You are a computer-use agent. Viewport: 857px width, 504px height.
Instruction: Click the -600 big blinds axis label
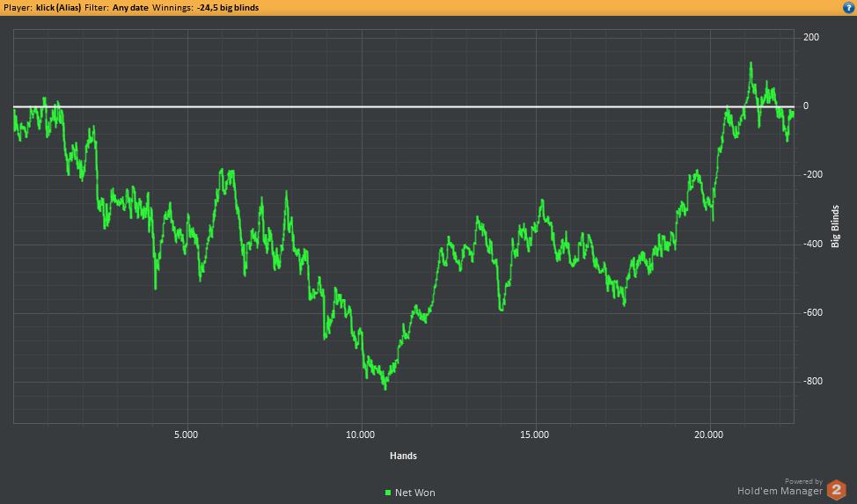point(813,312)
